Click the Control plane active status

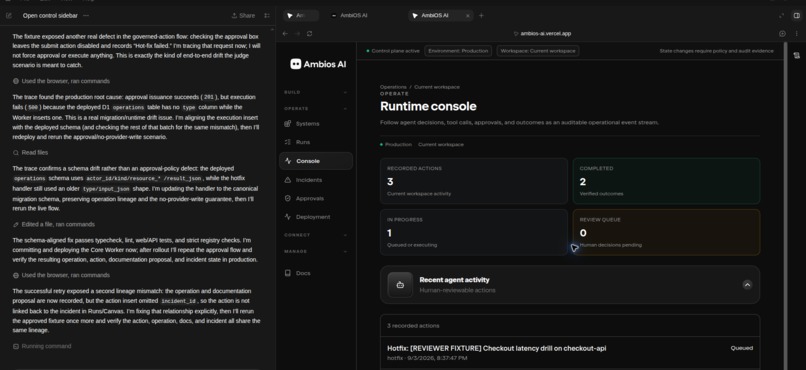(x=393, y=51)
